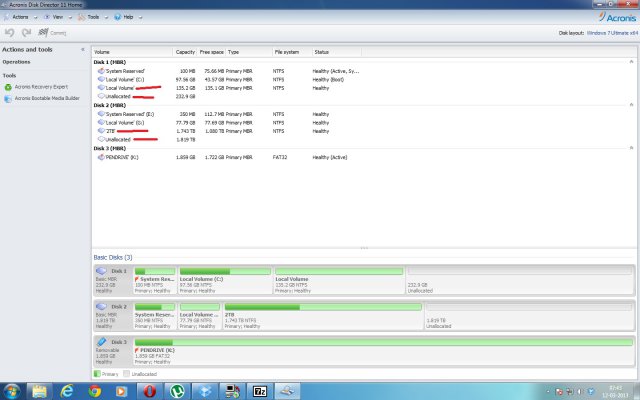Click the Bootable Media Builder icon
The image size is (640, 400).
point(8,99)
